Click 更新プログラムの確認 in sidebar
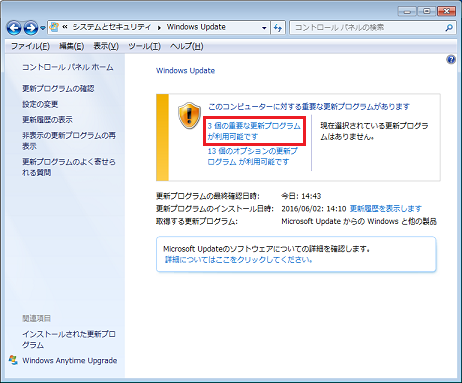The height and width of the screenshot is (383, 462). point(58,88)
